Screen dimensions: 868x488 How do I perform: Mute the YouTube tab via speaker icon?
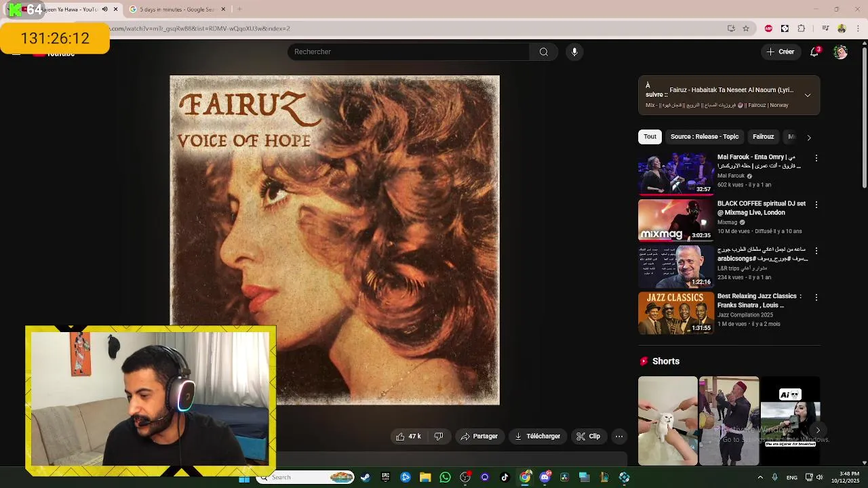pyautogui.click(x=104, y=9)
